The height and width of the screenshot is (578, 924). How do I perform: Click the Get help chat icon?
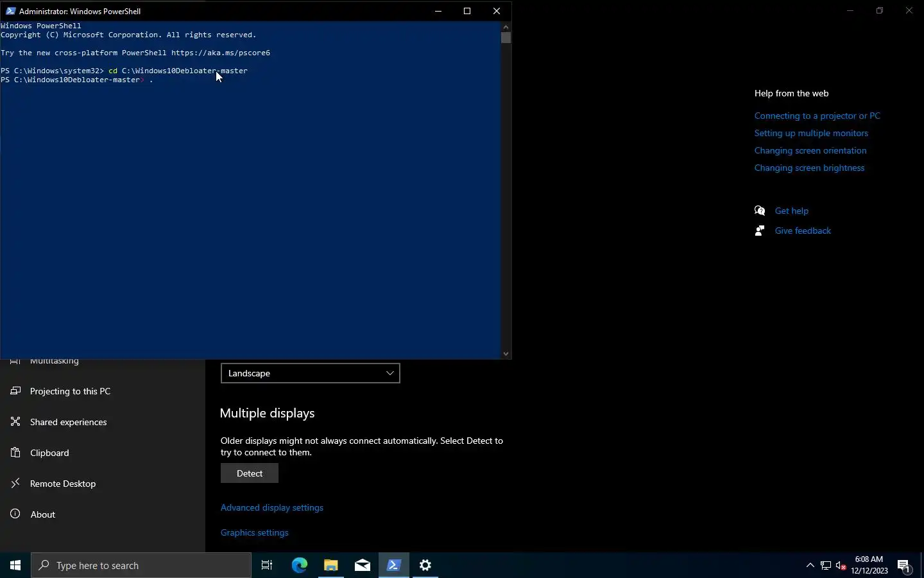pyautogui.click(x=760, y=211)
